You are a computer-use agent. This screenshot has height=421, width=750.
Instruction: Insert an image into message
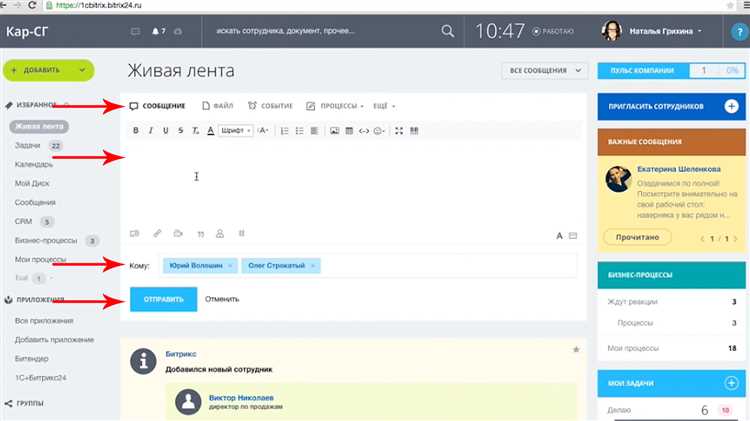pos(334,131)
